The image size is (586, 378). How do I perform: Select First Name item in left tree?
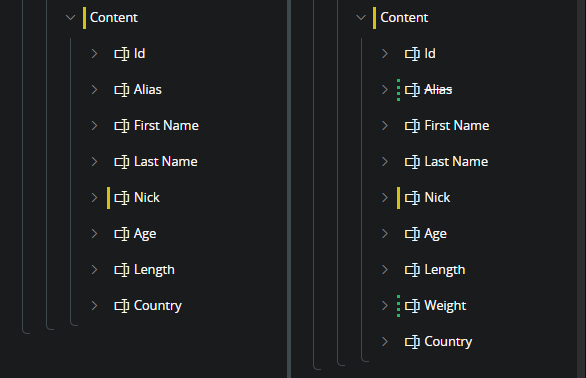(166, 126)
